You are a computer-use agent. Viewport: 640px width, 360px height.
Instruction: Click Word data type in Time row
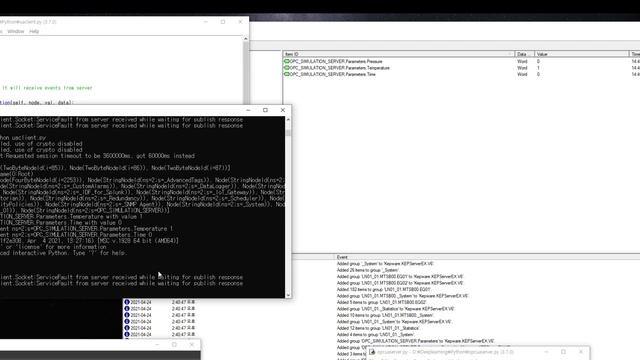tap(522, 74)
